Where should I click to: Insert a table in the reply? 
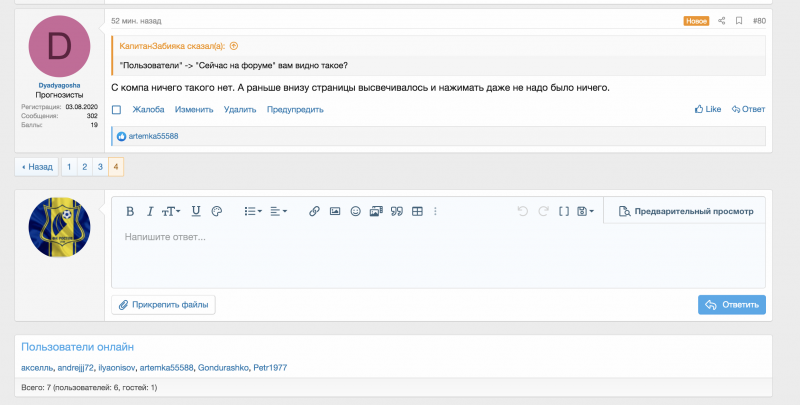click(417, 211)
